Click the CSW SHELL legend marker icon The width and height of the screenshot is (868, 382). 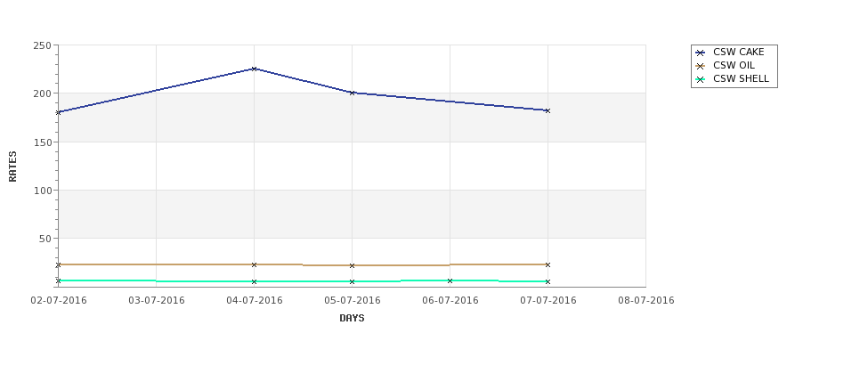click(x=700, y=79)
